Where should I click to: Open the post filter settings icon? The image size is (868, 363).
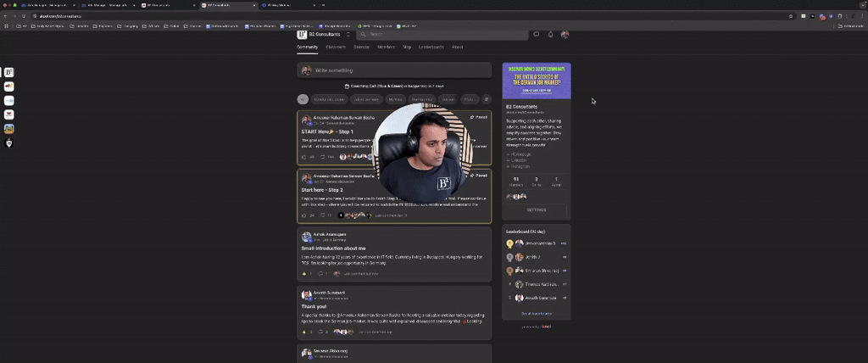pyautogui.click(x=486, y=99)
